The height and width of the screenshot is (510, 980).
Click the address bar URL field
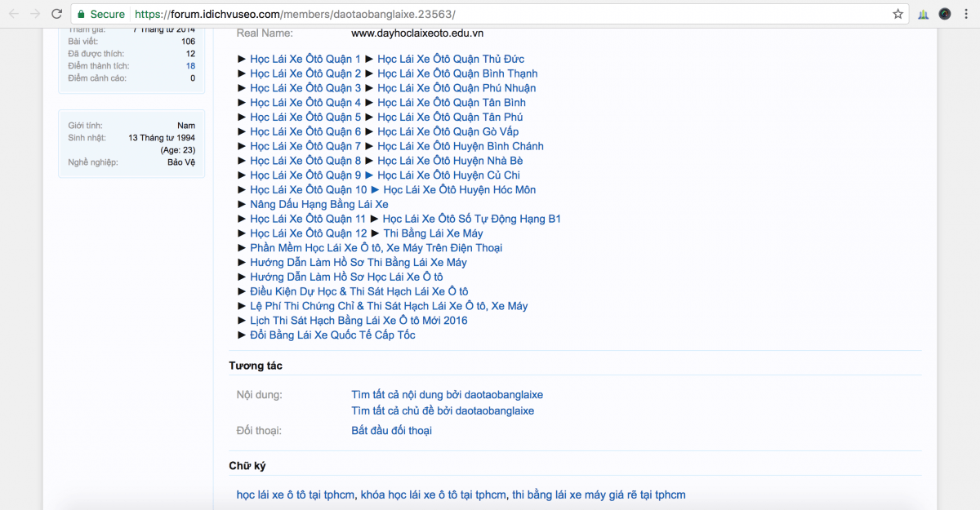490,14
